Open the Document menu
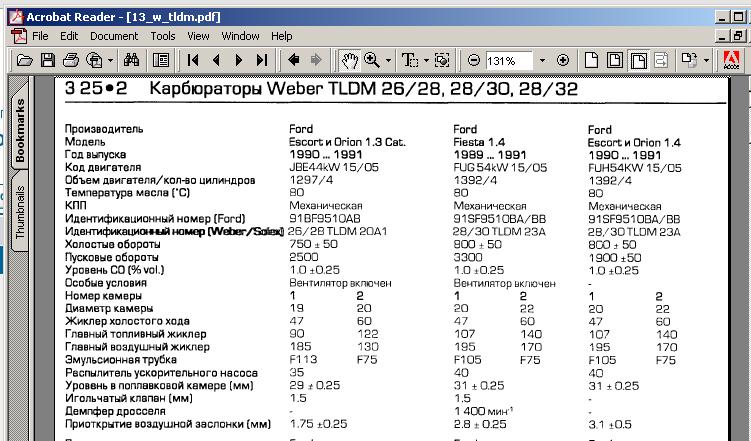The height and width of the screenshot is (441, 751). (x=114, y=36)
